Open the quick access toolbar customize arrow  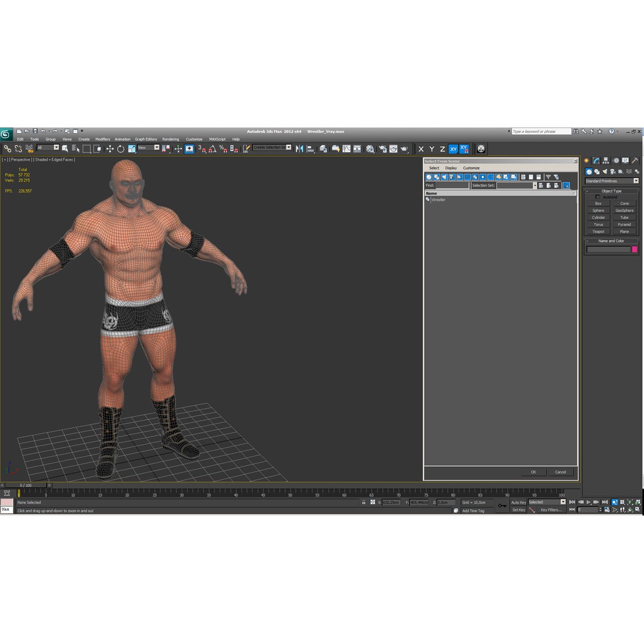coord(82,131)
